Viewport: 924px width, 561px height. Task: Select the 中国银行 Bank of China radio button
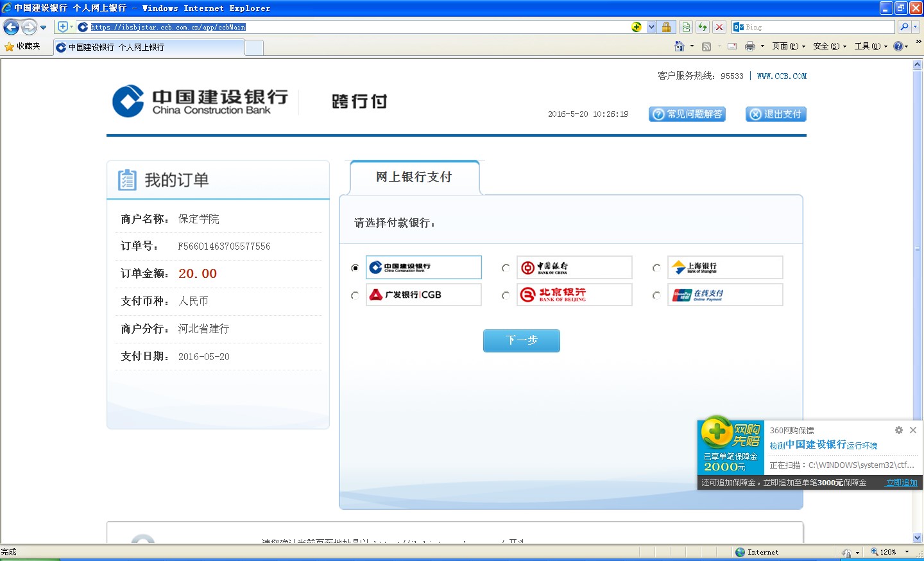(x=506, y=268)
